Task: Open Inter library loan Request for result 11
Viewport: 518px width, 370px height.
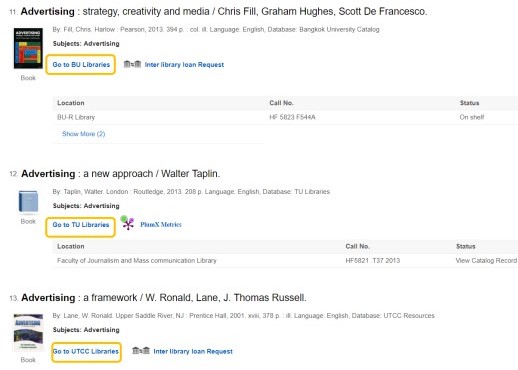Action: click(x=184, y=65)
